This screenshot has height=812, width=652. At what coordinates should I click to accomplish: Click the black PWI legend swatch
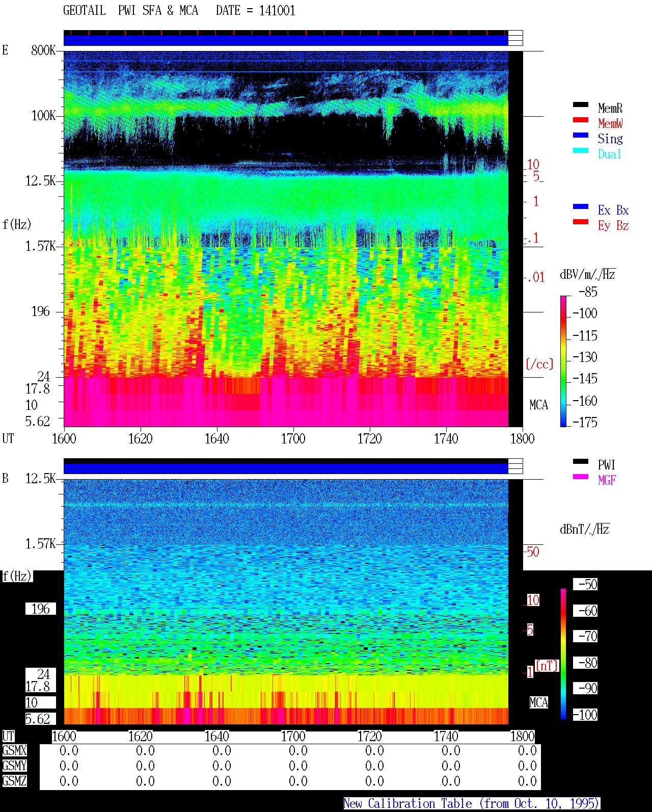[581, 462]
